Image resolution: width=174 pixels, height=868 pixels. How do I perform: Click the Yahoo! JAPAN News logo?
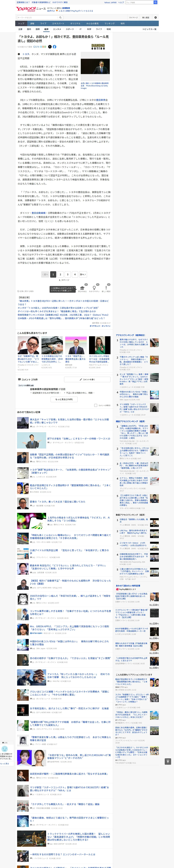point(31,9)
